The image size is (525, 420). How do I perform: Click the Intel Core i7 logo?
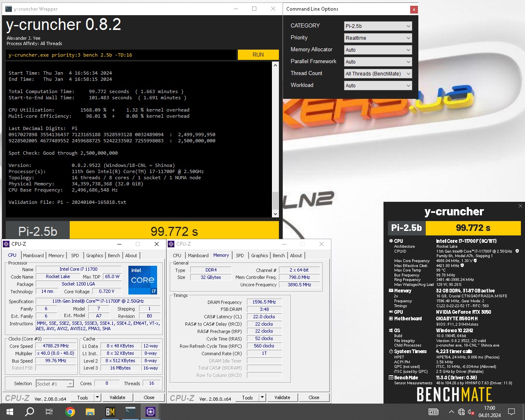[x=142, y=280]
